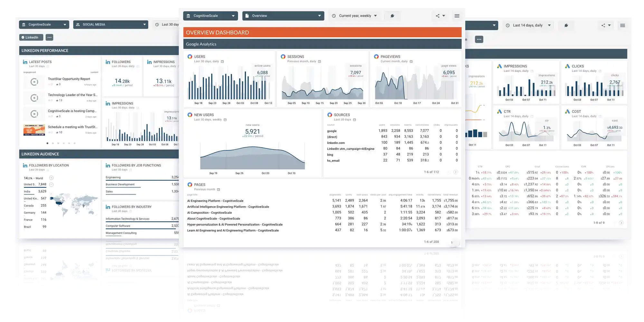The height and width of the screenshot is (322, 644).
Task: Click thumbnail of 'Schedule a meeting with TrustSt...' post
Action: coord(34,130)
